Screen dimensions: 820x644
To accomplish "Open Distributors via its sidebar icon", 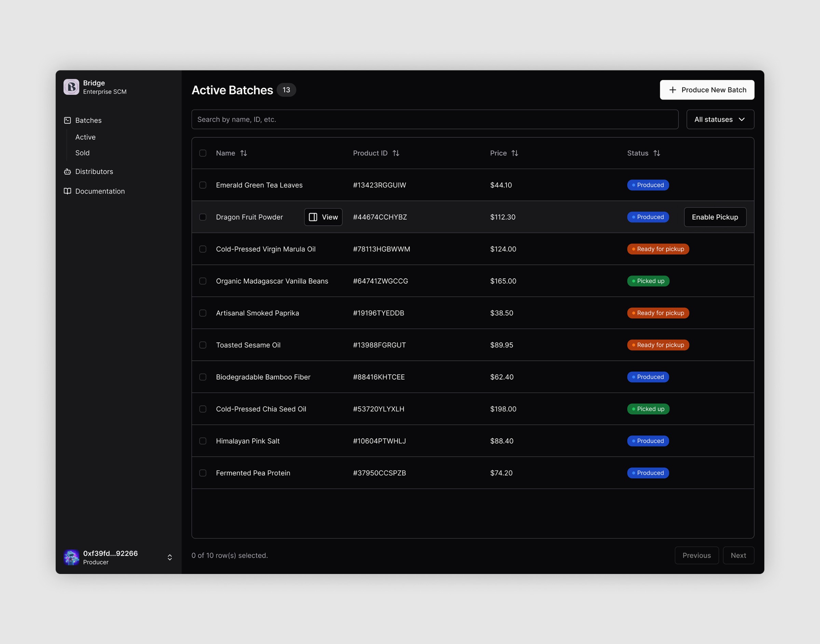I will [68, 172].
